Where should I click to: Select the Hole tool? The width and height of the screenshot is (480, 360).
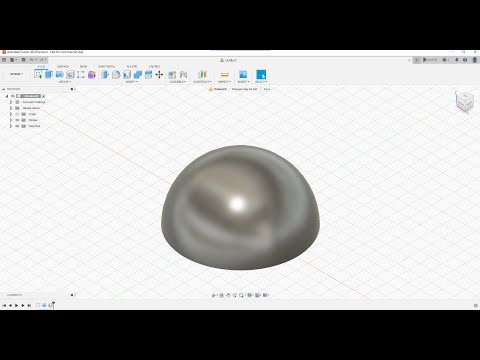coord(70,74)
